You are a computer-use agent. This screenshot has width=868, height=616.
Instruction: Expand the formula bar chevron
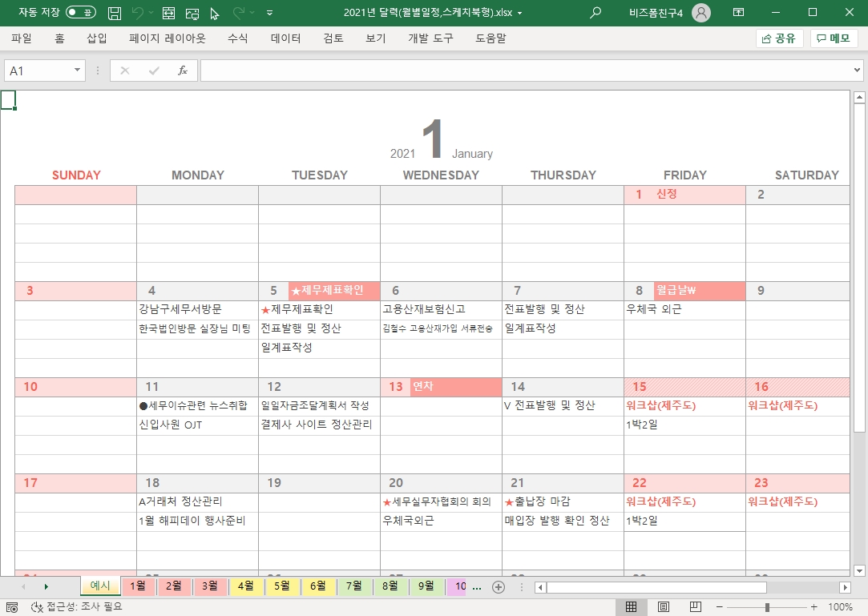(x=857, y=70)
